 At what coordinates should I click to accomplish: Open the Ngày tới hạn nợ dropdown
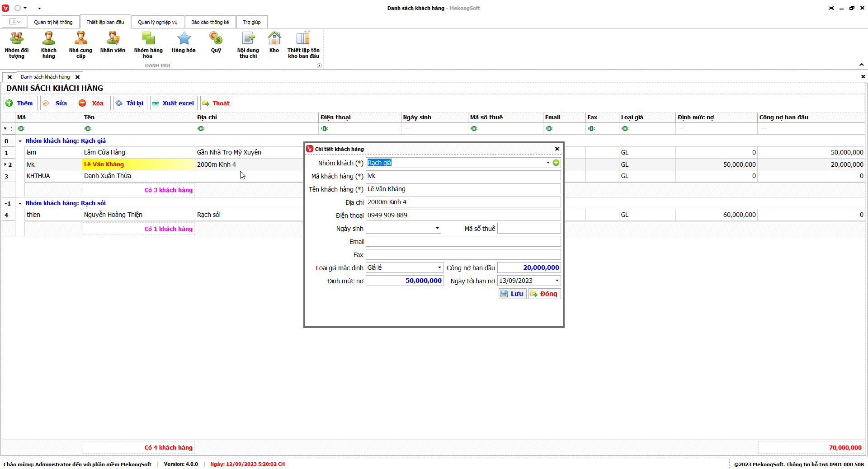(557, 281)
